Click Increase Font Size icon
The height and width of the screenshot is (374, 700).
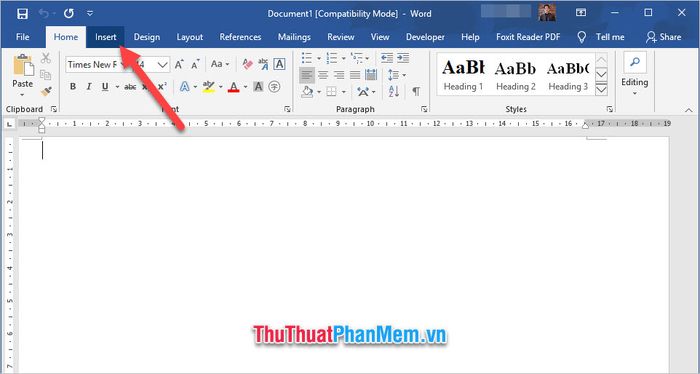pyautogui.click(x=179, y=65)
